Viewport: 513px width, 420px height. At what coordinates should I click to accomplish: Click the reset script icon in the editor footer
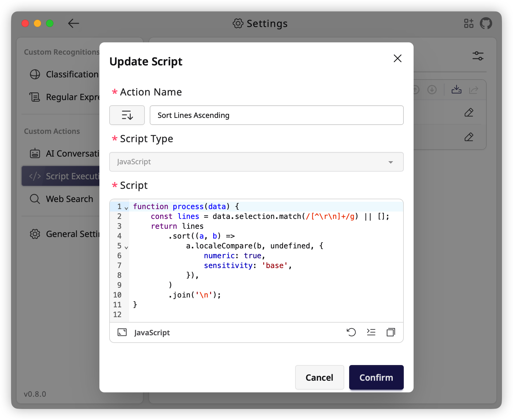(x=351, y=332)
